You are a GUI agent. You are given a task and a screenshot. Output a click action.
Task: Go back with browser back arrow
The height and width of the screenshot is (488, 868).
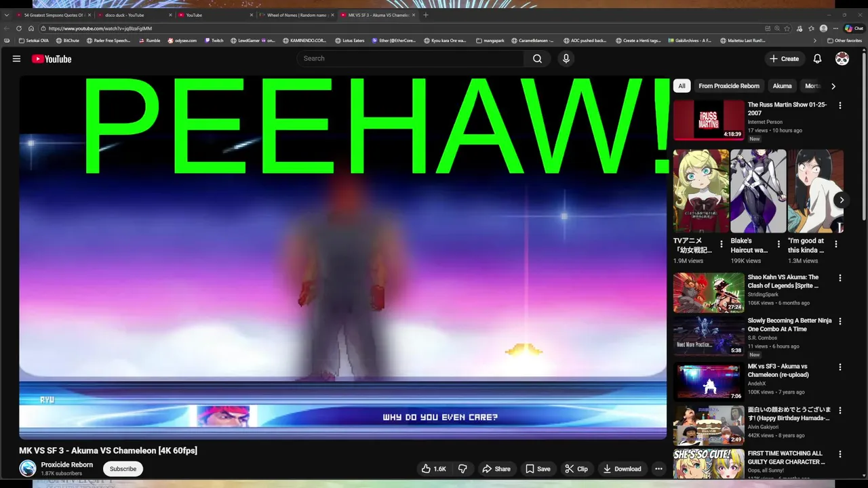click(7, 28)
